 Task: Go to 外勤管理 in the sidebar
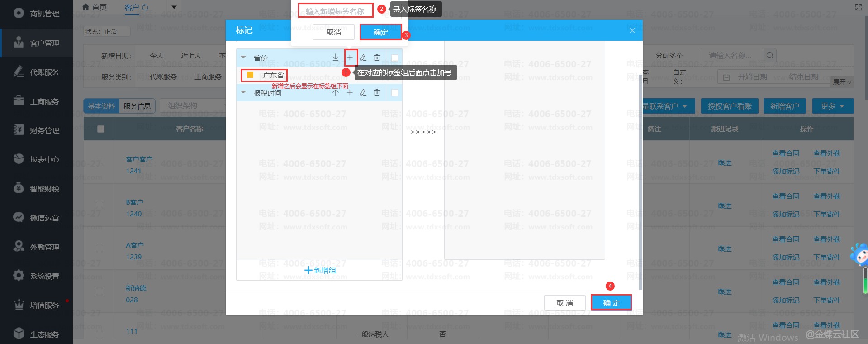pyautogui.click(x=36, y=247)
